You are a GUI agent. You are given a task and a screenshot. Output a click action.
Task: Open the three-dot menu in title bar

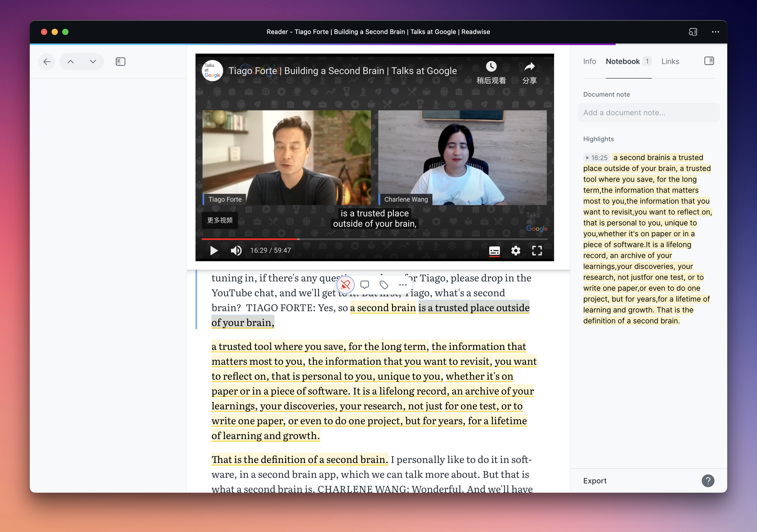click(x=715, y=32)
